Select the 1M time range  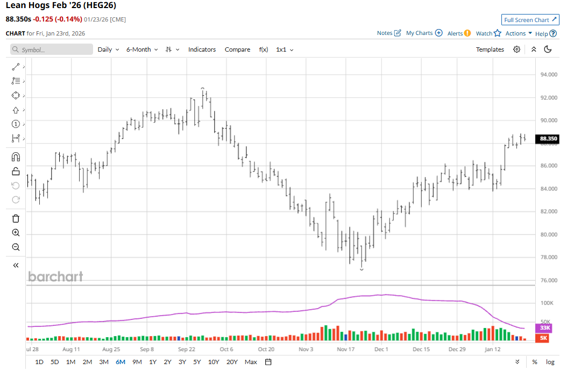(71, 362)
